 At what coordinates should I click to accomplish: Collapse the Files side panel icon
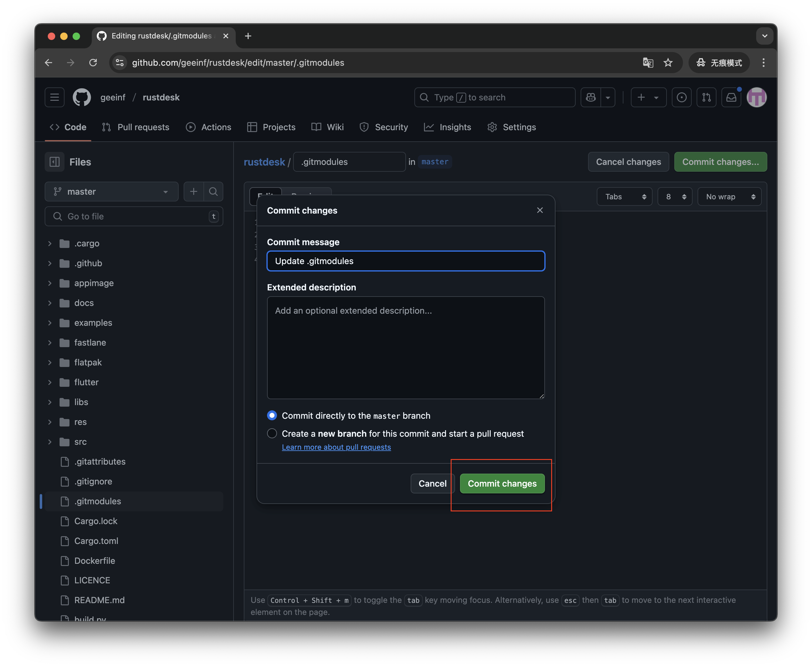pyautogui.click(x=55, y=162)
